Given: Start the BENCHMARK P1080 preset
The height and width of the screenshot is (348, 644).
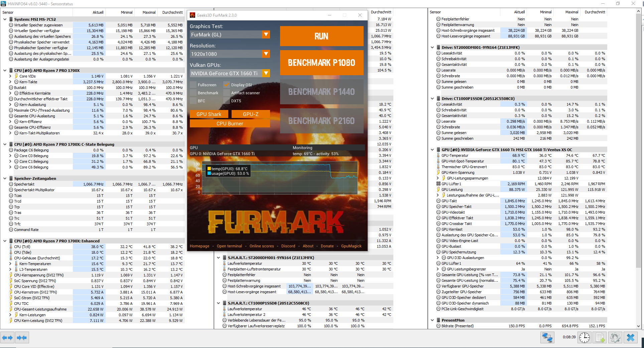Looking at the screenshot, I should [x=321, y=63].
